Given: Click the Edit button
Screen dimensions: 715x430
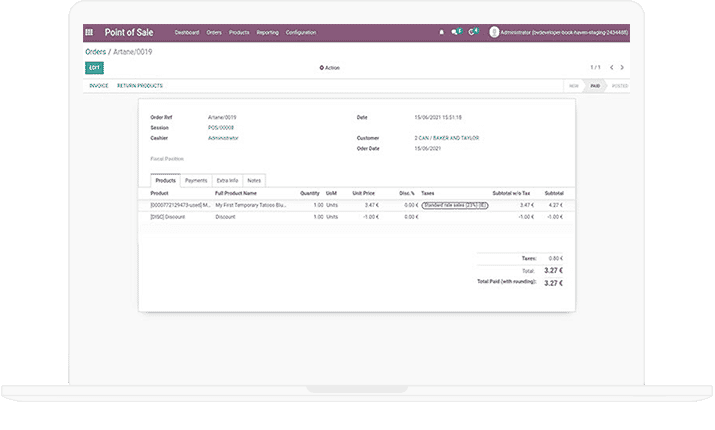Looking at the screenshot, I should tap(94, 68).
